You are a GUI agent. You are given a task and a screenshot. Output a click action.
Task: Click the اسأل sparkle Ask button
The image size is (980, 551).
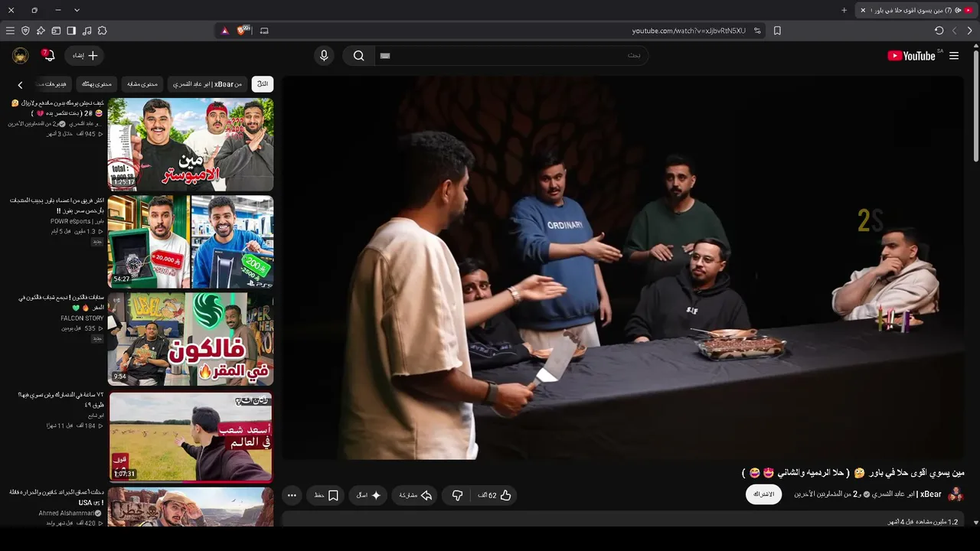click(368, 495)
